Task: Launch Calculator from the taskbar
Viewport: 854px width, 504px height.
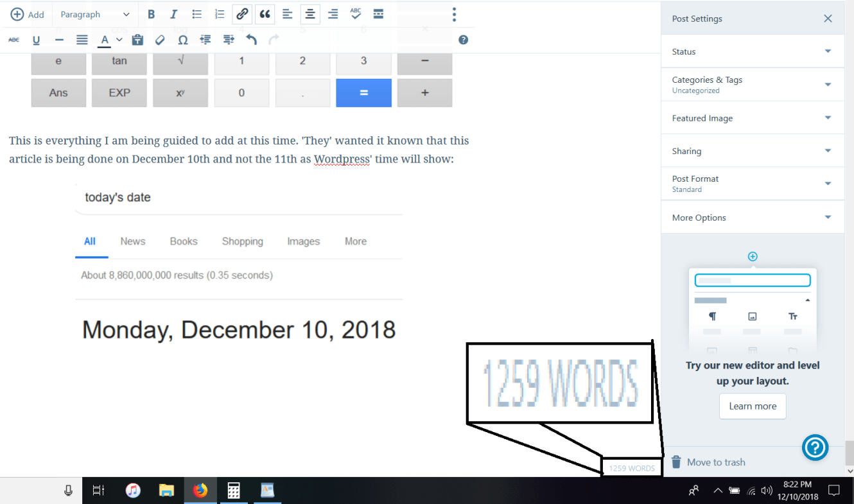Action: [234, 490]
